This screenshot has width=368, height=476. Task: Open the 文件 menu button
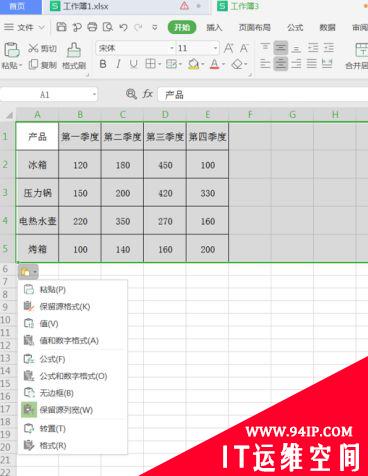[x=24, y=27]
